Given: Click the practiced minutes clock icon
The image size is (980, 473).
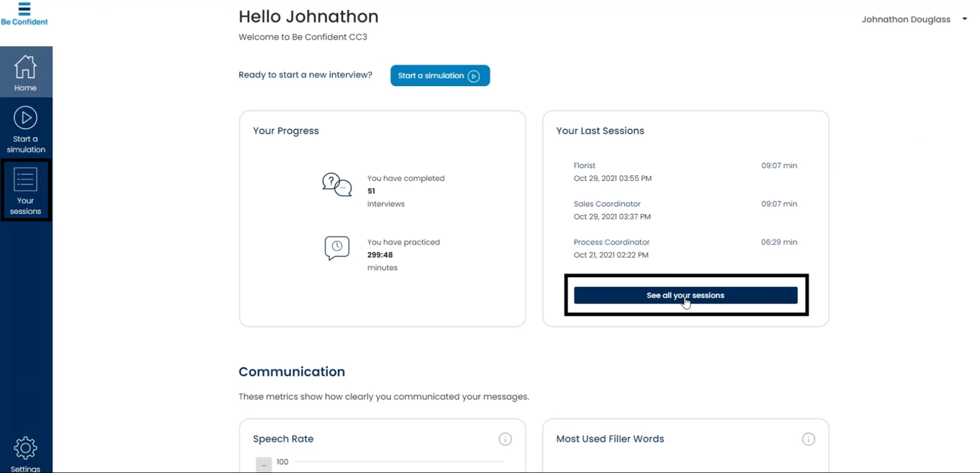Looking at the screenshot, I should pos(336,248).
